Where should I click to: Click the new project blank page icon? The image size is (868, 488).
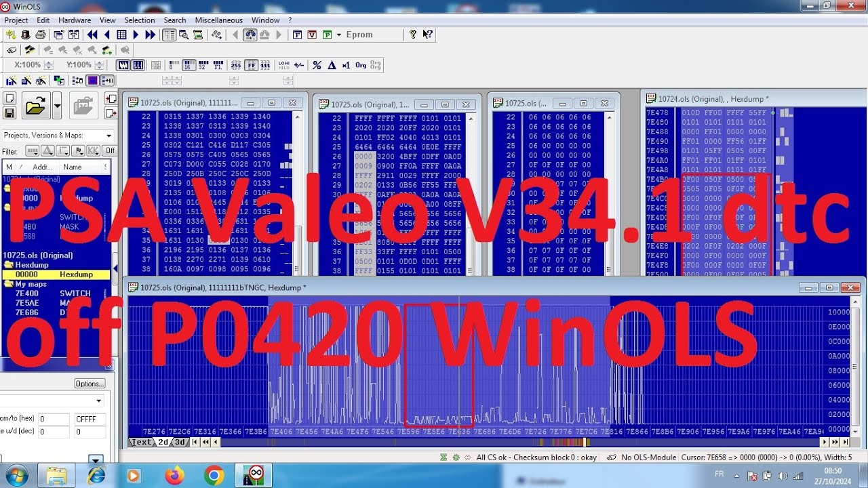point(10,98)
